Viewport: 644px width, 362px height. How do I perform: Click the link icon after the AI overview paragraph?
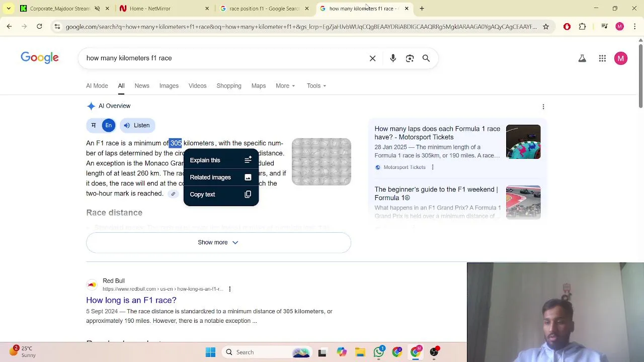[173, 194]
